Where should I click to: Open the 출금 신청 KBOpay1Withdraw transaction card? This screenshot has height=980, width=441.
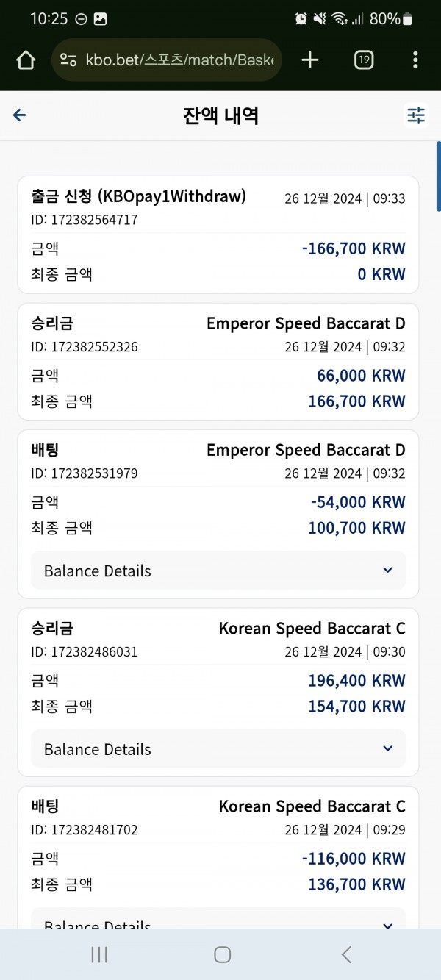point(218,235)
